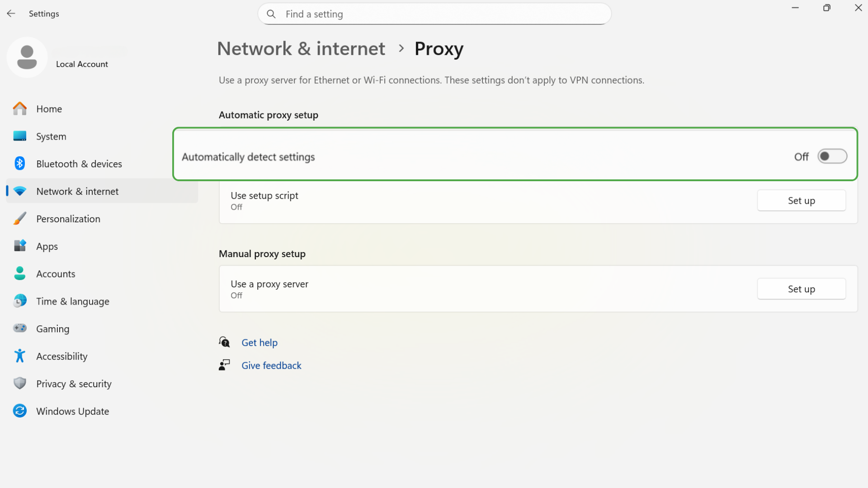
Task: Open the Home sidebar icon
Action: (x=20, y=108)
